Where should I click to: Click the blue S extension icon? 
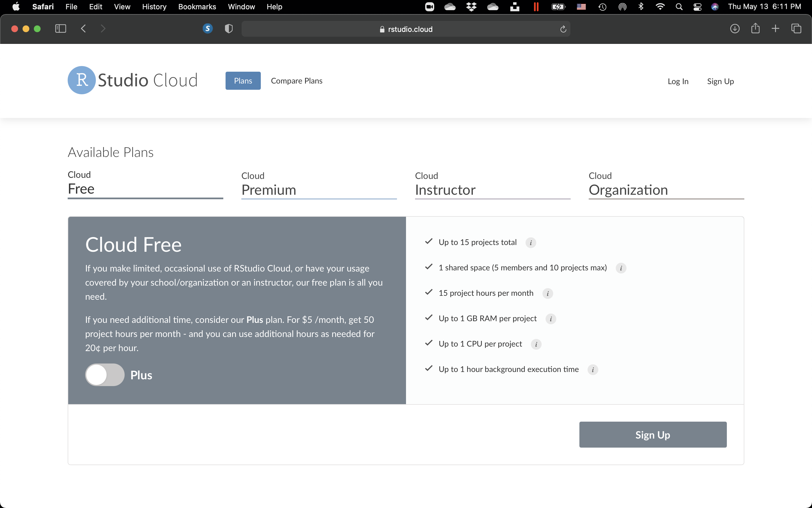coord(208,29)
